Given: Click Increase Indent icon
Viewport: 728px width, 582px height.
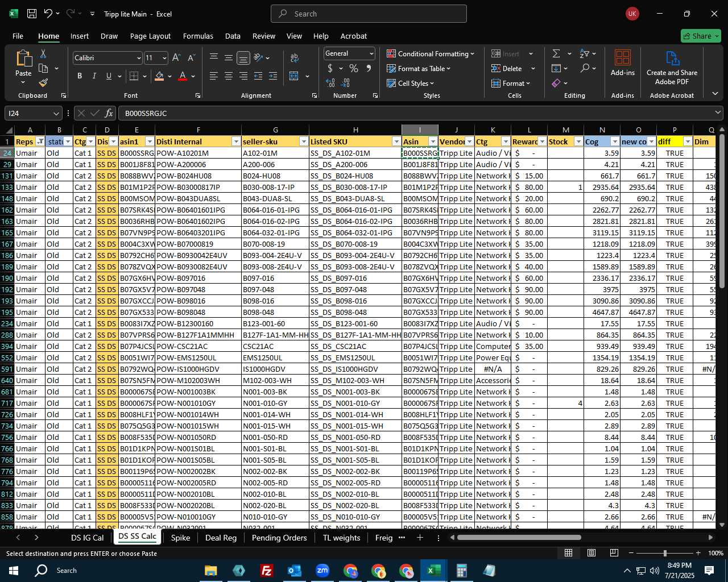Looking at the screenshot, I should point(273,76).
